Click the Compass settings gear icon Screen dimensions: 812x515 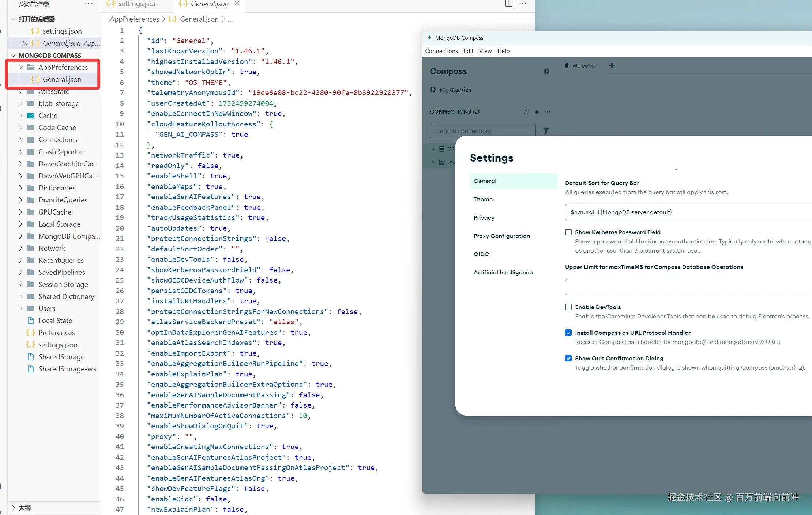coord(546,71)
